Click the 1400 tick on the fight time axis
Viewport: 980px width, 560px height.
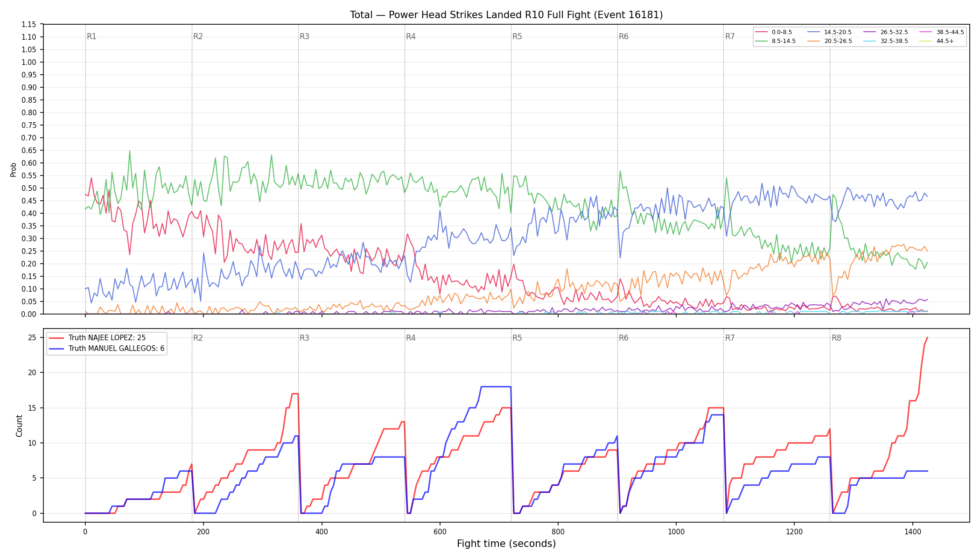pyautogui.click(x=913, y=532)
